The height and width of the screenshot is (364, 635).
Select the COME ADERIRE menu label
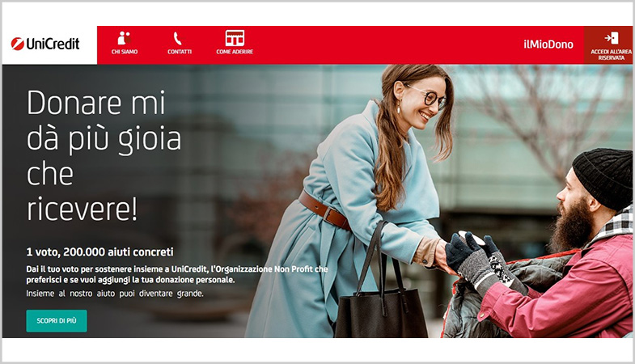click(235, 52)
